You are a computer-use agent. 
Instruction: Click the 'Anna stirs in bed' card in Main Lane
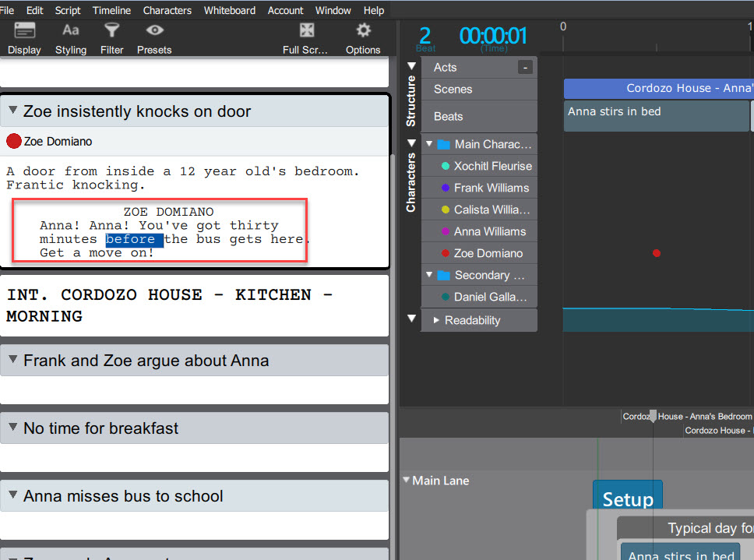coord(681,552)
